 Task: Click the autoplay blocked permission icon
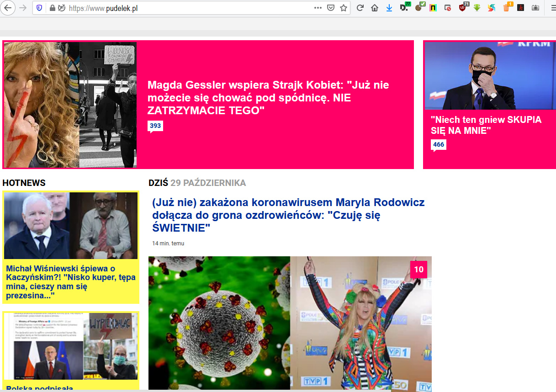point(61,8)
